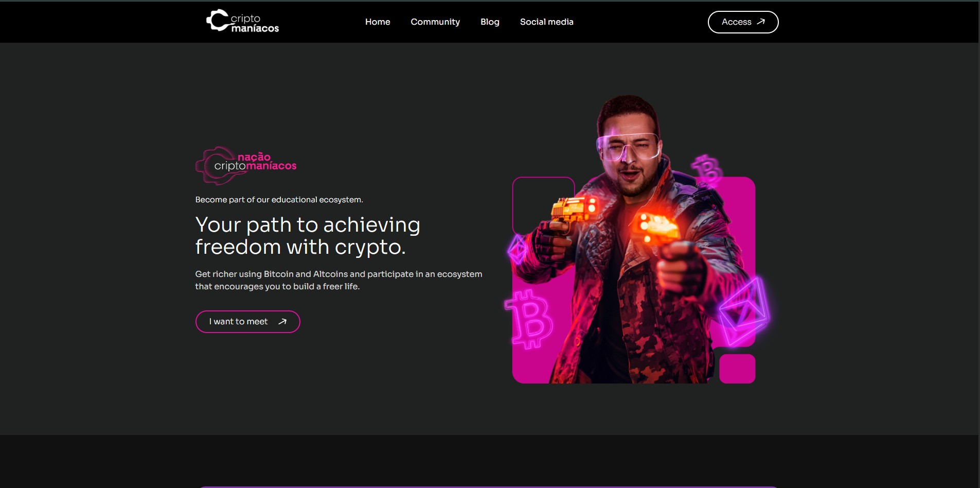Click 'Become part of our educational ecosystem.' text

click(279, 200)
